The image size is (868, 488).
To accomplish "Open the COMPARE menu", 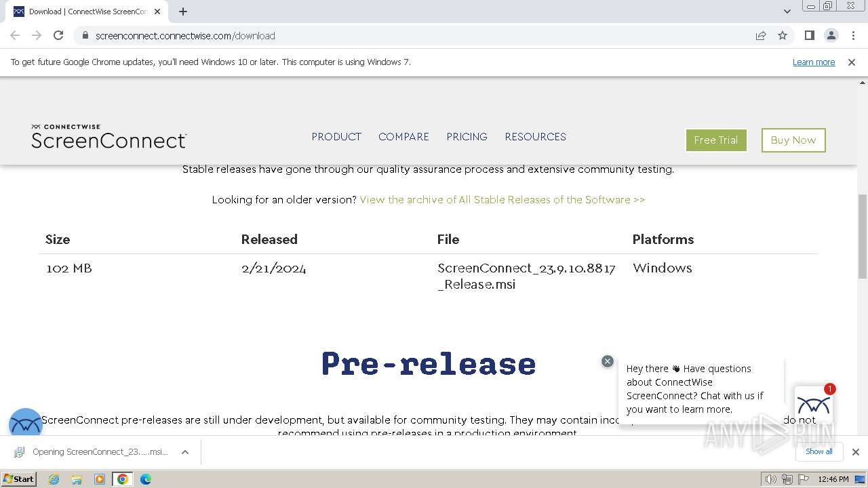I will tap(403, 136).
